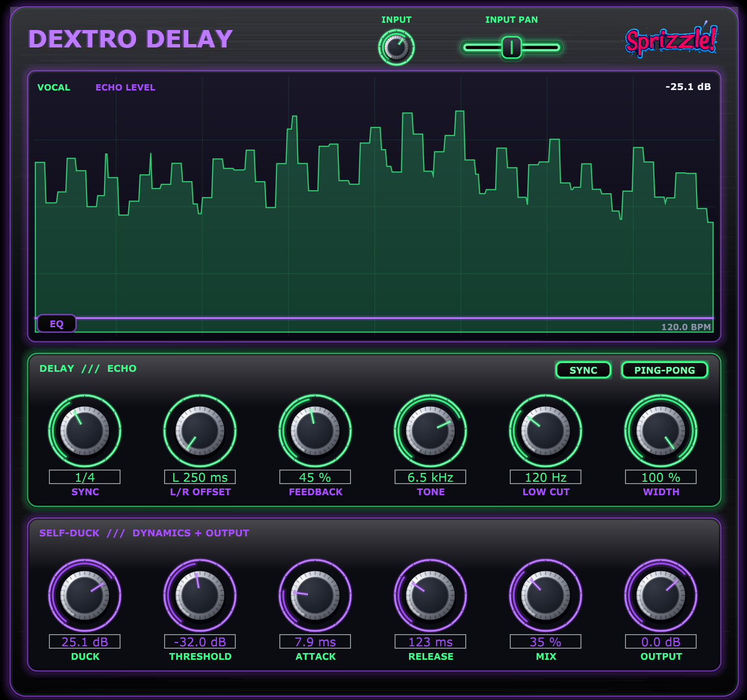Select the 7.9 ms attack field
This screenshot has height=700, width=747.
[315, 641]
